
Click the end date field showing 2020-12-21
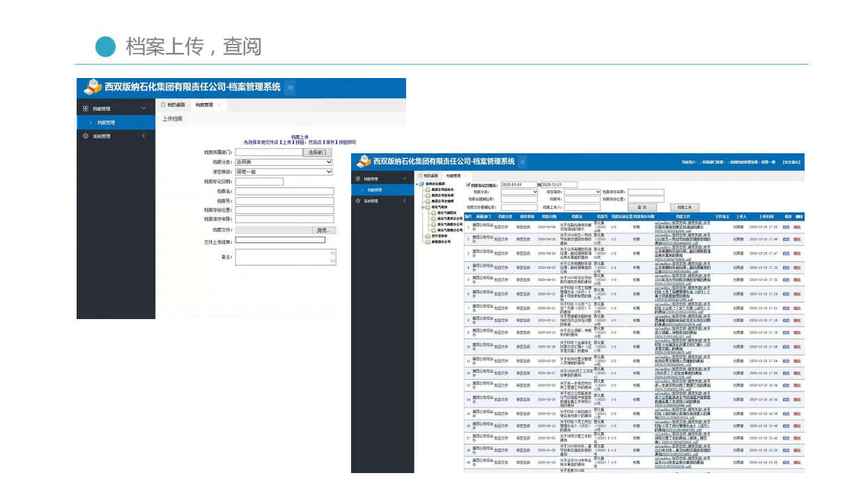click(x=559, y=185)
